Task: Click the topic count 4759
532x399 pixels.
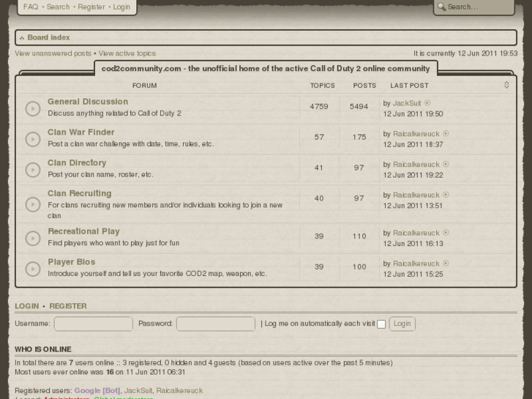Action: tap(319, 107)
